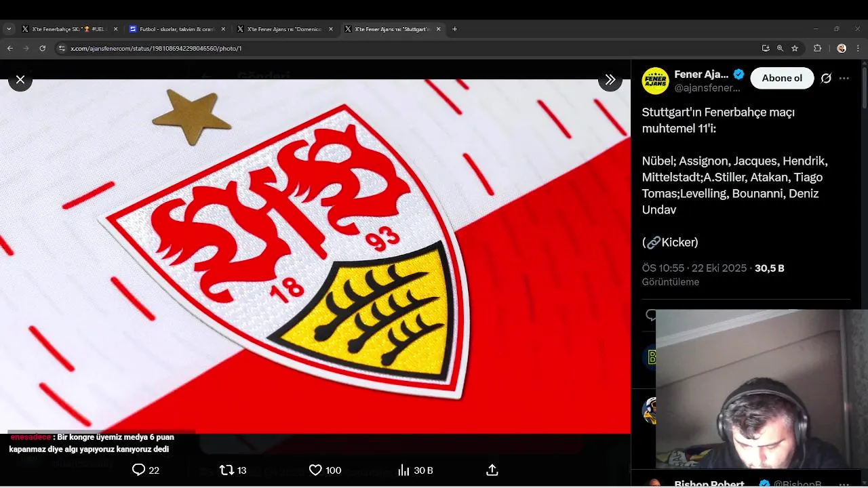Click the page scrollbar thumb on the right edge
Screen dimensions: 868x488
tap(865, 87)
